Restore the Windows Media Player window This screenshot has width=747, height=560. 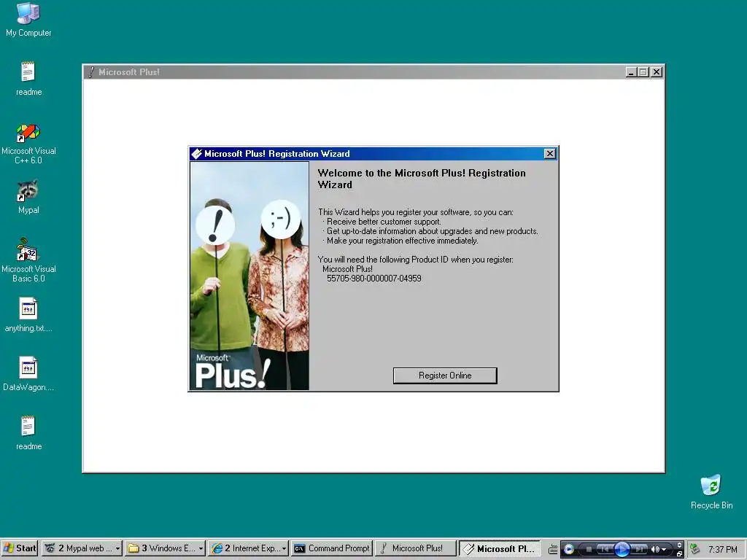(x=679, y=554)
